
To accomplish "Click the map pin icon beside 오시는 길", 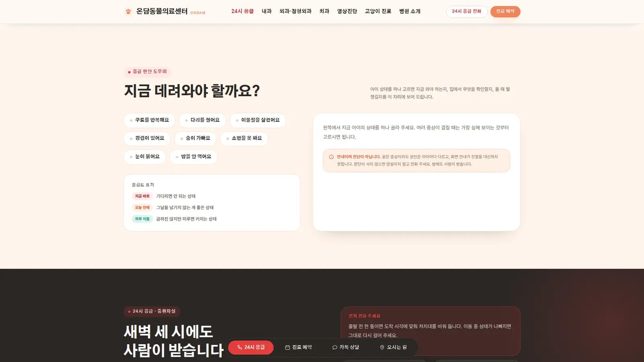I will pyautogui.click(x=382, y=348).
